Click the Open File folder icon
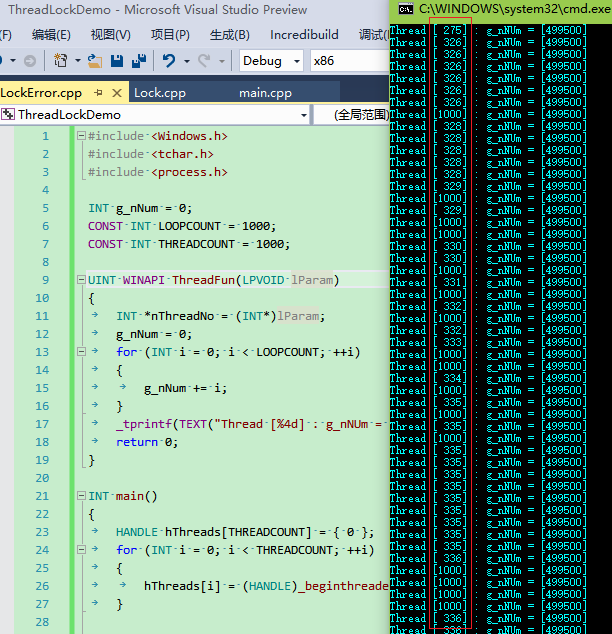 [95, 61]
